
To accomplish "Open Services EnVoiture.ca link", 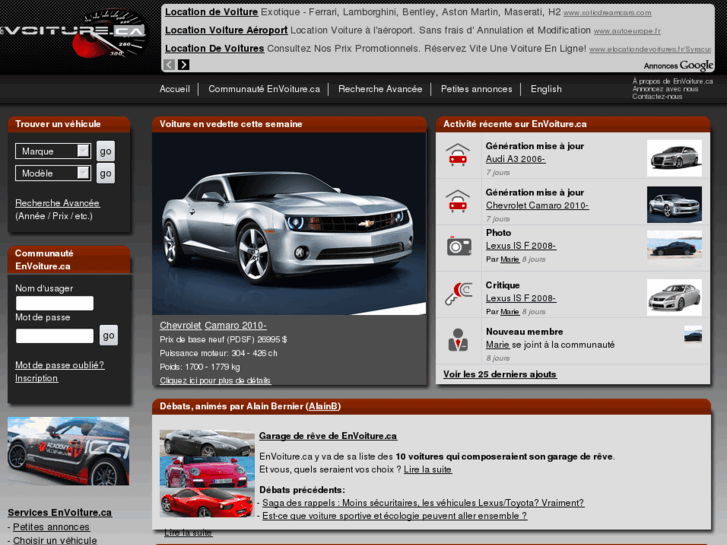I will 60,513.
